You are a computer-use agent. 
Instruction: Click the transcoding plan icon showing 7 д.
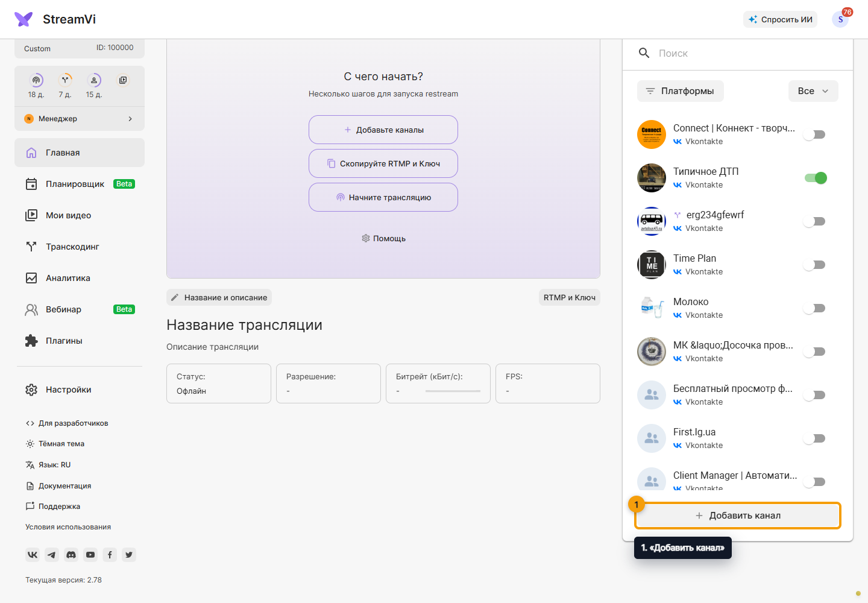65,80
